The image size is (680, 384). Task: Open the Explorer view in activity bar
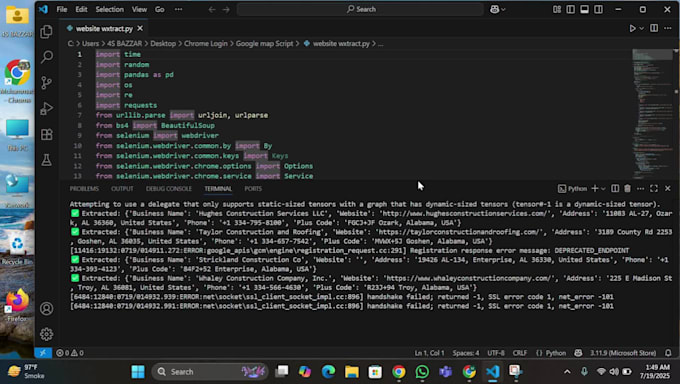[46, 31]
